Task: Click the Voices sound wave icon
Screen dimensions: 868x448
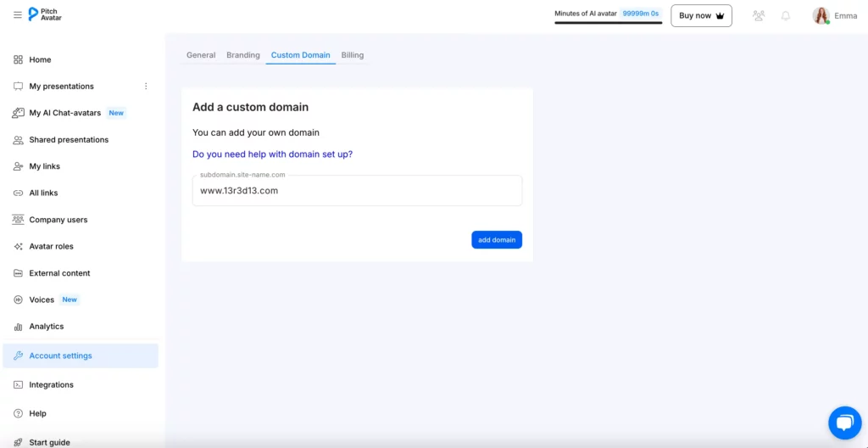Action: 19,300
